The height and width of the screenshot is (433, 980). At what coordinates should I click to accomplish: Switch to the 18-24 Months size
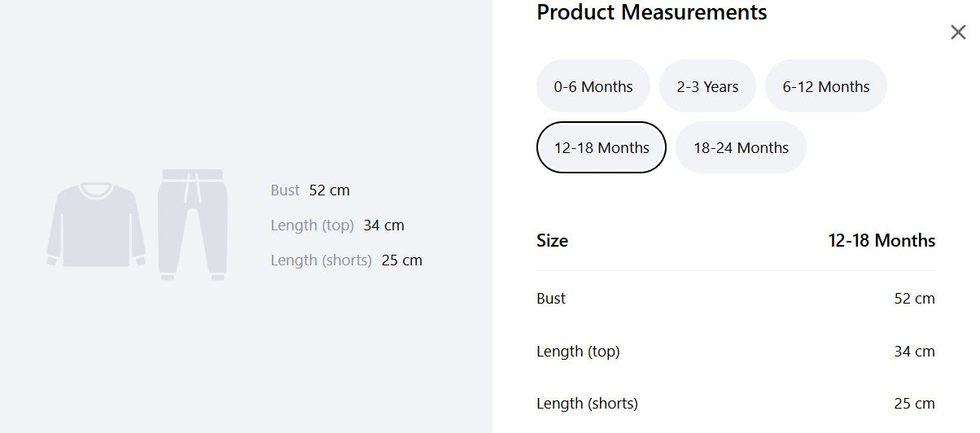(x=741, y=147)
